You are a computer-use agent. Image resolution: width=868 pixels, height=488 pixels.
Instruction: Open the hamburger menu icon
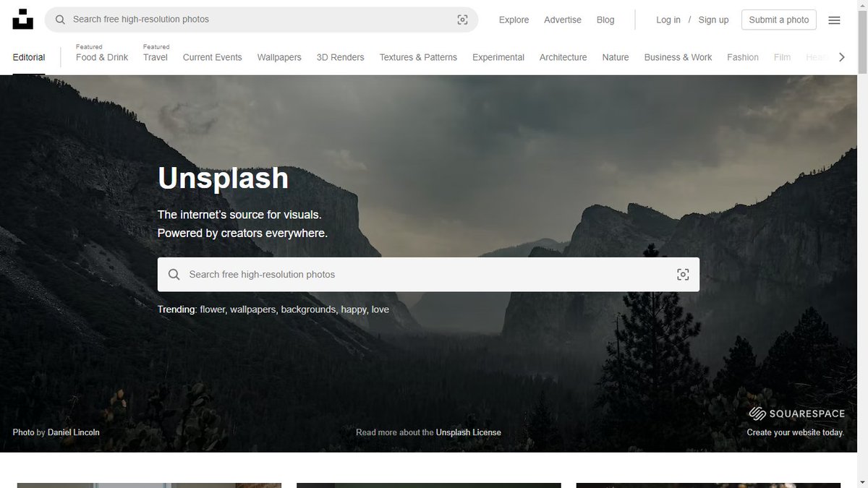coord(834,20)
